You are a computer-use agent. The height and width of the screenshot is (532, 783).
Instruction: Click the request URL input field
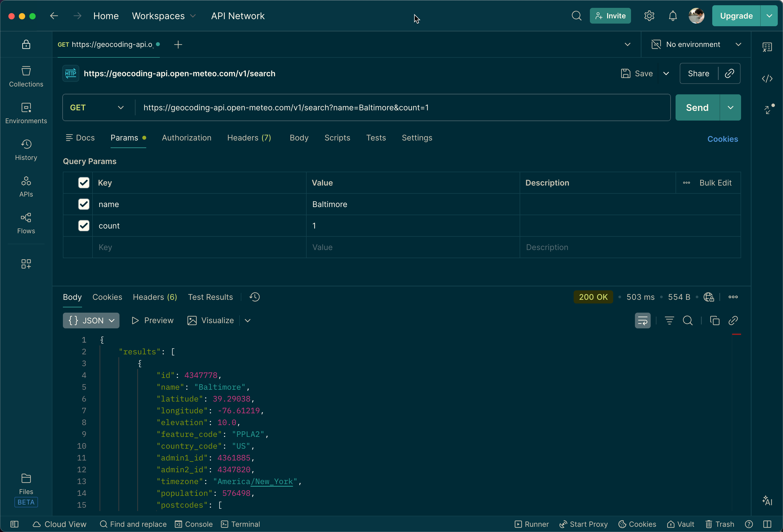click(x=403, y=107)
